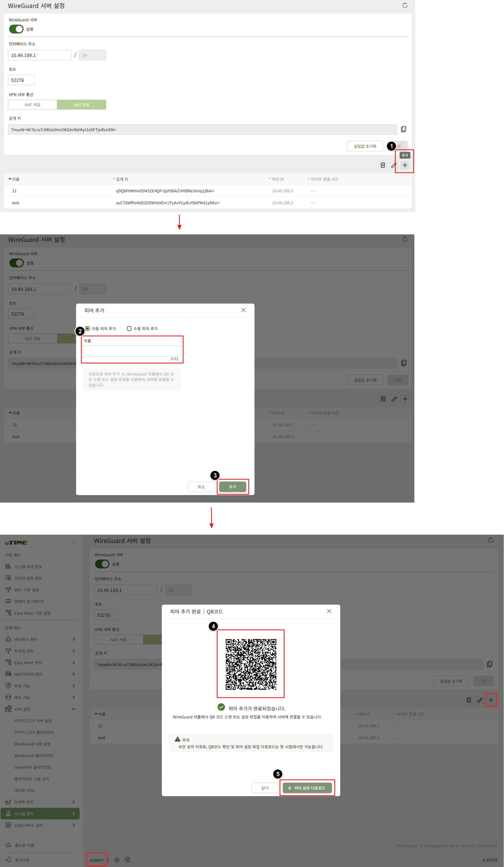Expand the 시스템 관리 menu
The height and width of the screenshot is (867, 504).
[x=40, y=814]
